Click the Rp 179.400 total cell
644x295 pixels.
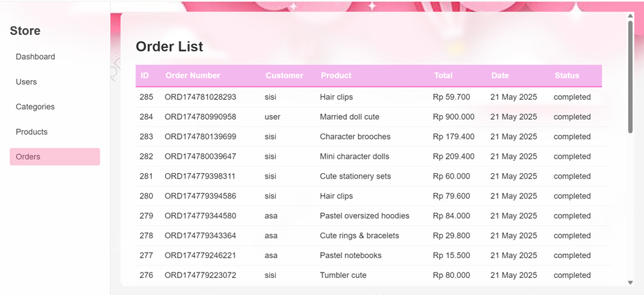[453, 137]
